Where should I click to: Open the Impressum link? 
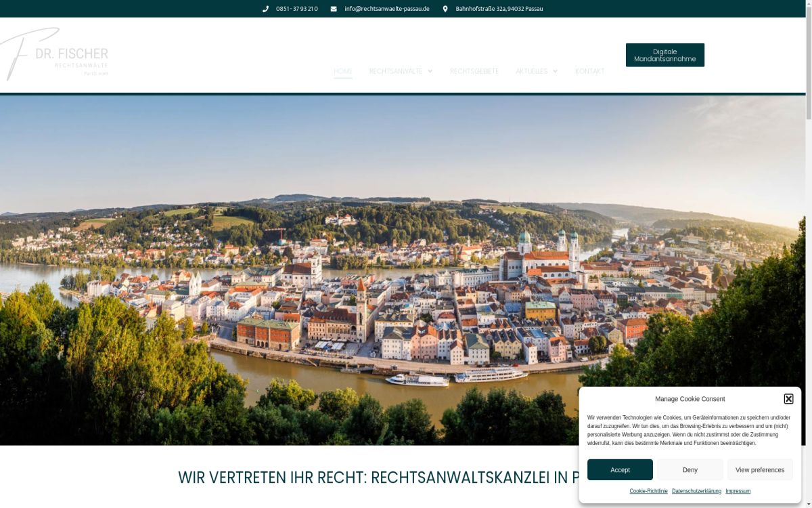click(738, 491)
